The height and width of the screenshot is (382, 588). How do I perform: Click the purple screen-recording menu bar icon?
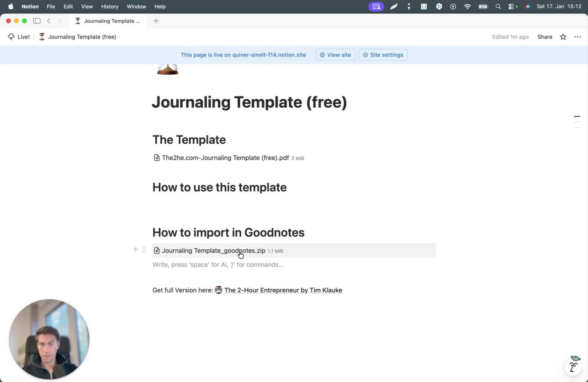(x=376, y=6)
